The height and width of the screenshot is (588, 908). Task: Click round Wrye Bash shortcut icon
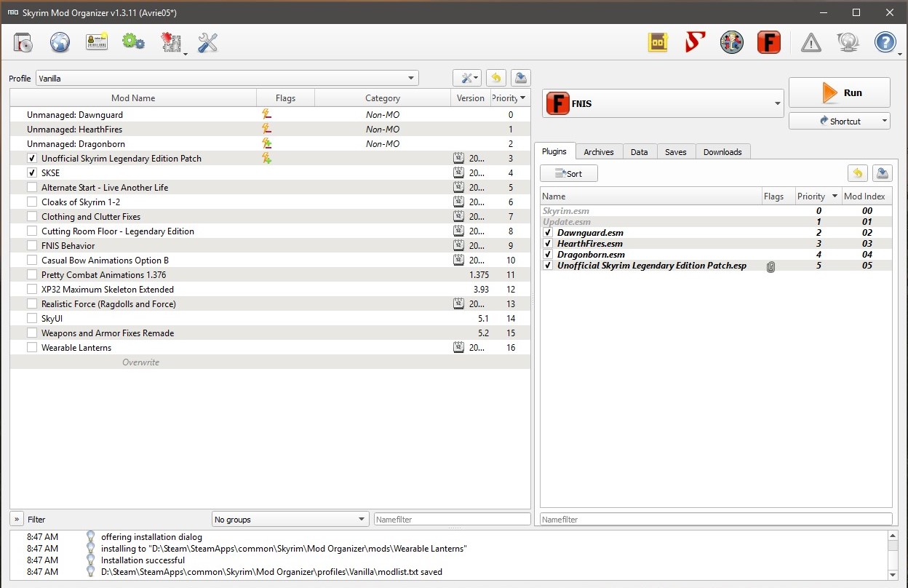coord(732,43)
